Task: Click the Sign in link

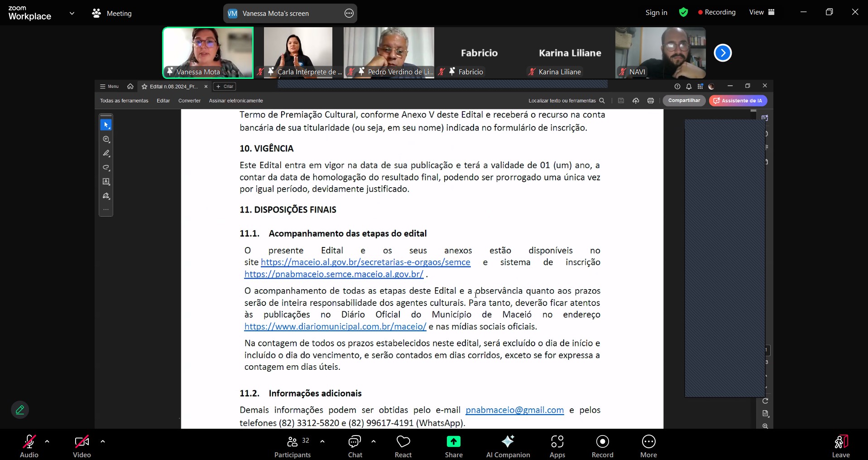Action: (x=656, y=13)
